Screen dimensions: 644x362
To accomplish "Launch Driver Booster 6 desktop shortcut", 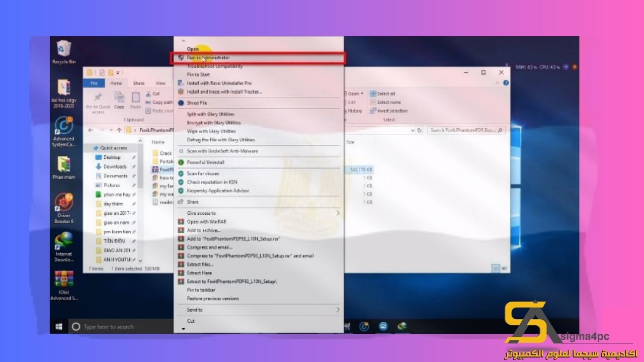I will click(64, 208).
